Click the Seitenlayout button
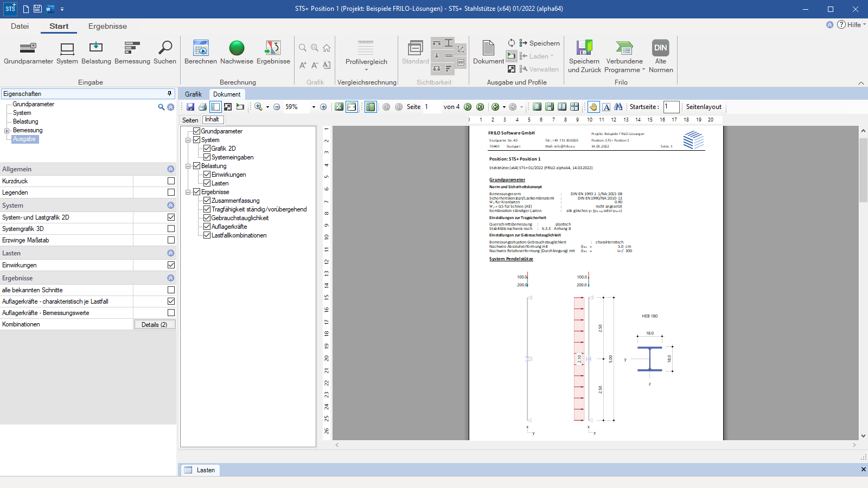 (x=704, y=107)
